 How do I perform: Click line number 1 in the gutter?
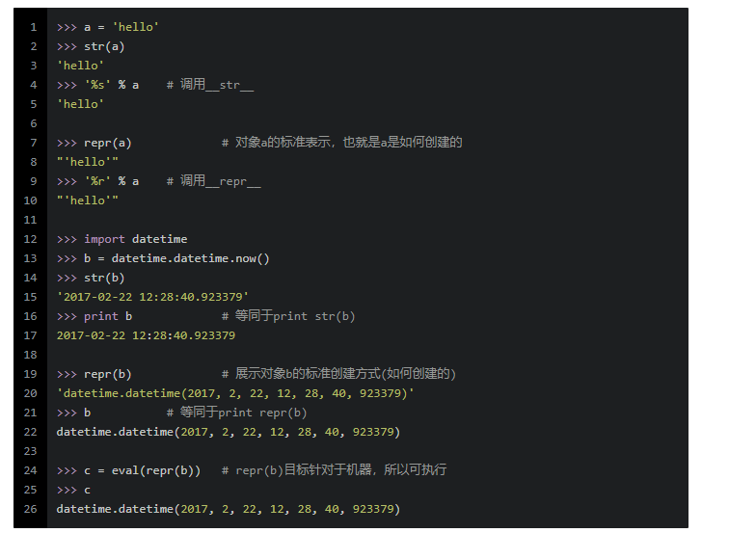point(34,27)
